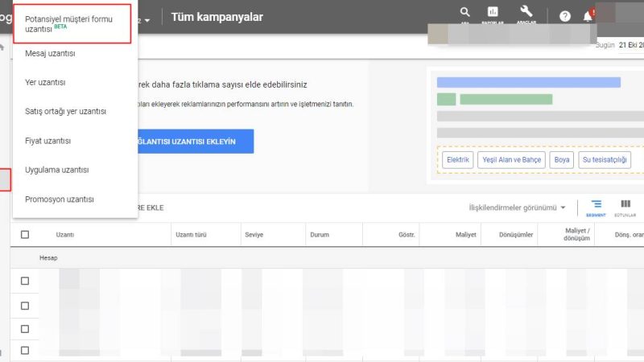Select Promosyon uzantısı from menu
Screen dimensions: 644x362
(x=60, y=200)
